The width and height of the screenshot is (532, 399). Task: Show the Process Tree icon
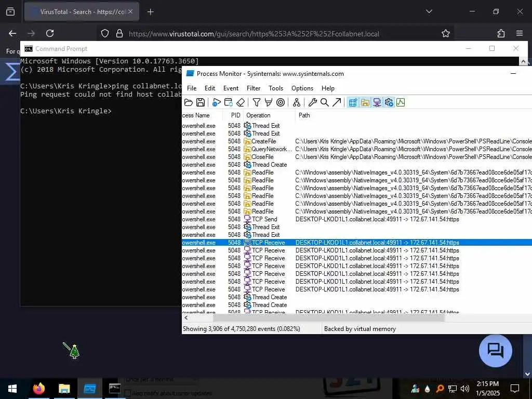coord(297,102)
